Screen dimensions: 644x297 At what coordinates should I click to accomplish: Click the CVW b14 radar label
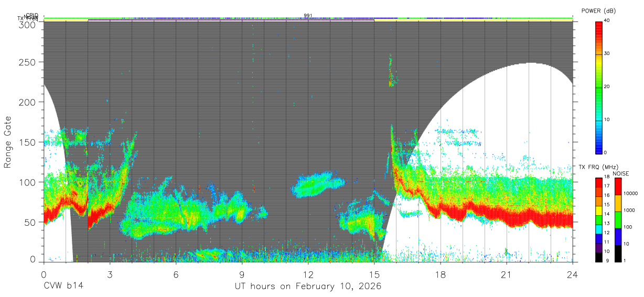[x=63, y=286]
